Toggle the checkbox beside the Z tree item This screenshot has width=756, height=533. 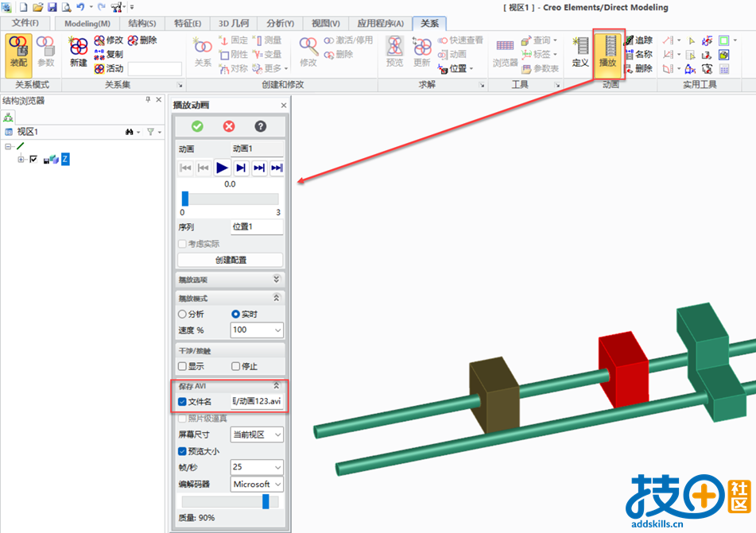coord(33,159)
